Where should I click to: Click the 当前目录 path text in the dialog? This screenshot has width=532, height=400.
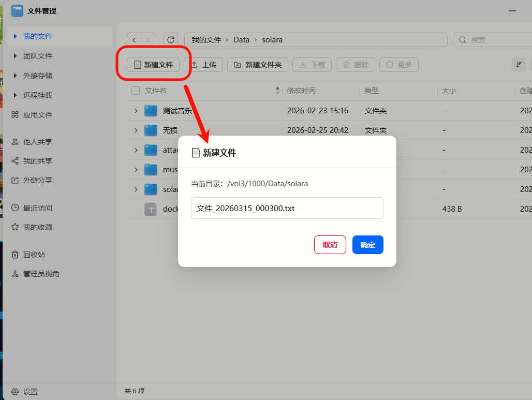pos(249,184)
